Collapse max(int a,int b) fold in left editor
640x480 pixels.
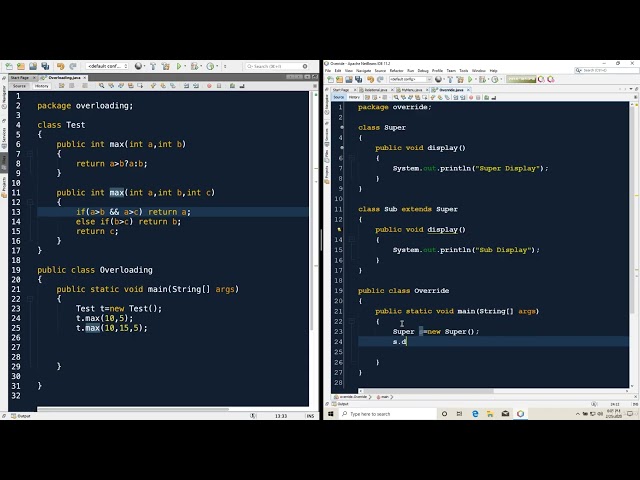[x=30, y=154]
